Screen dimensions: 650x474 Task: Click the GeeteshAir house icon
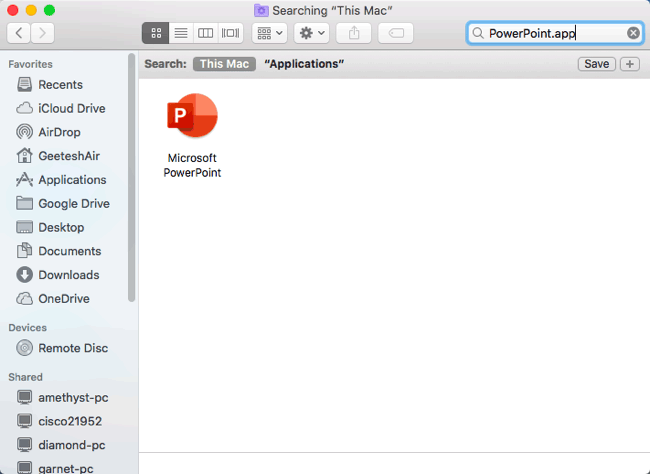pos(24,156)
